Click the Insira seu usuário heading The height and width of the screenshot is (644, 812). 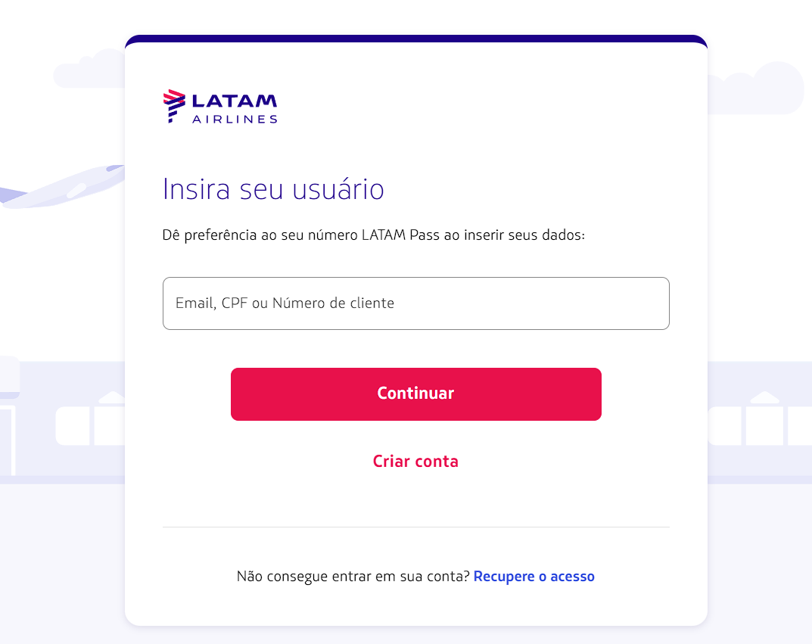click(x=273, y=189)
